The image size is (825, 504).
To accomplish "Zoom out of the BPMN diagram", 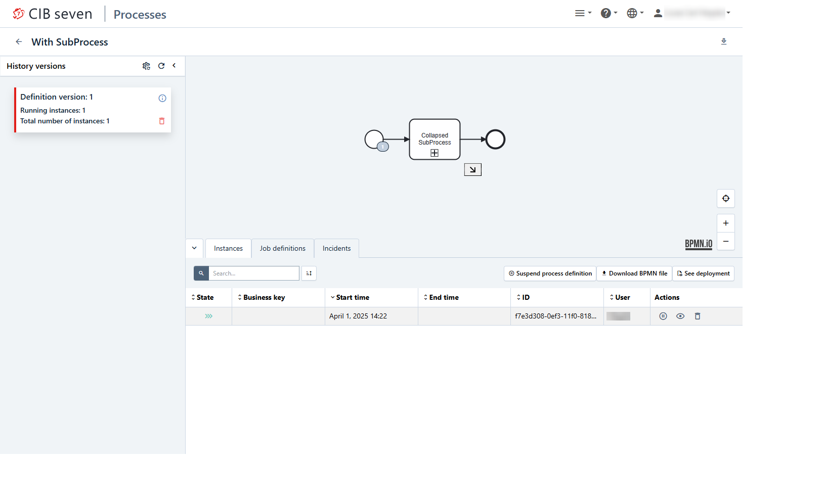I will pyautogui.click(x=725, y=242).
